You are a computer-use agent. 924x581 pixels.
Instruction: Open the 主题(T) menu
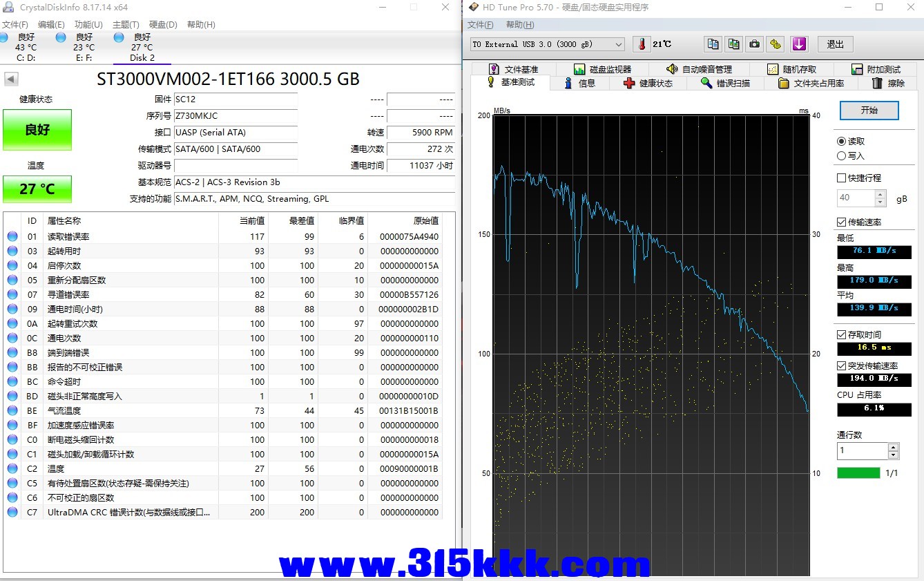pyautogui.click(x=125, y=24)
